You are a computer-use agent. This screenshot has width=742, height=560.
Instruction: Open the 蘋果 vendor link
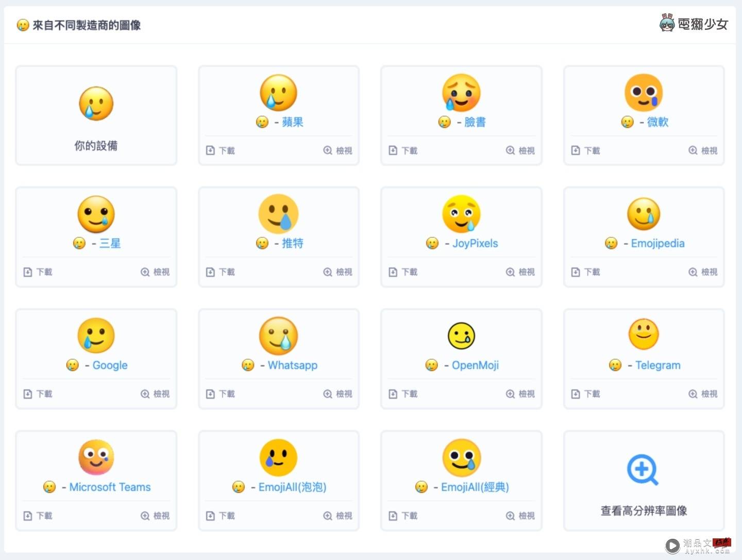click(x=293, y=122)
